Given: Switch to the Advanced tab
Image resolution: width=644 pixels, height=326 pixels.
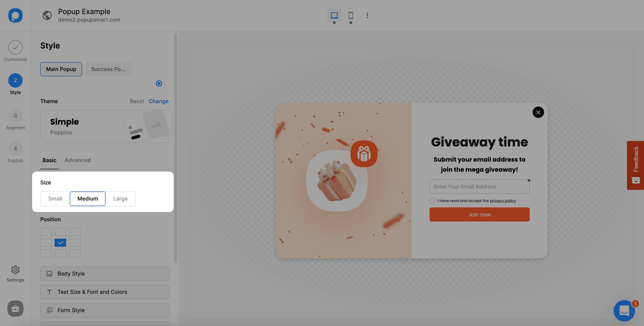Looking at the screenshot, I should coord(77,160).
